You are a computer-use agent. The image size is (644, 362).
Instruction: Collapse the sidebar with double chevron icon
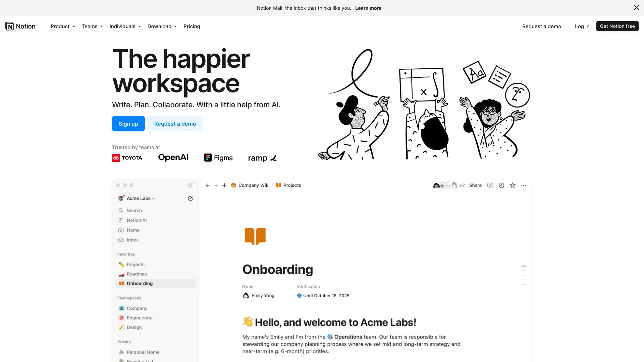[190, 185]
